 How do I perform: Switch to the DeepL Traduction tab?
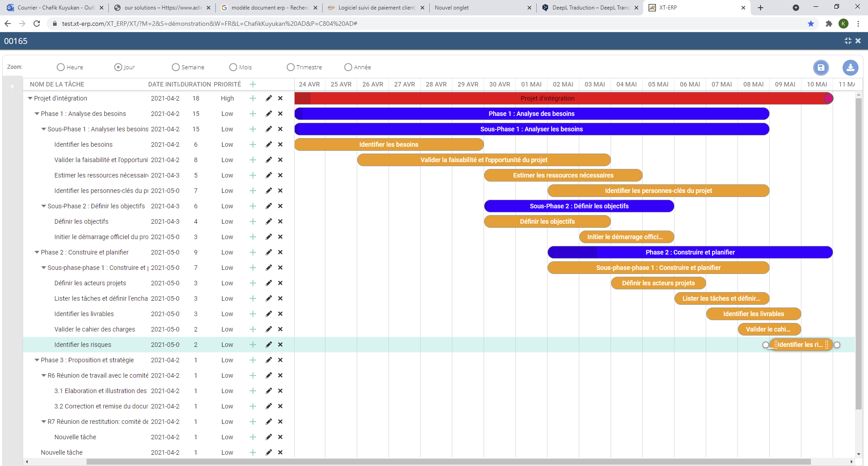[x=590, y=8]
